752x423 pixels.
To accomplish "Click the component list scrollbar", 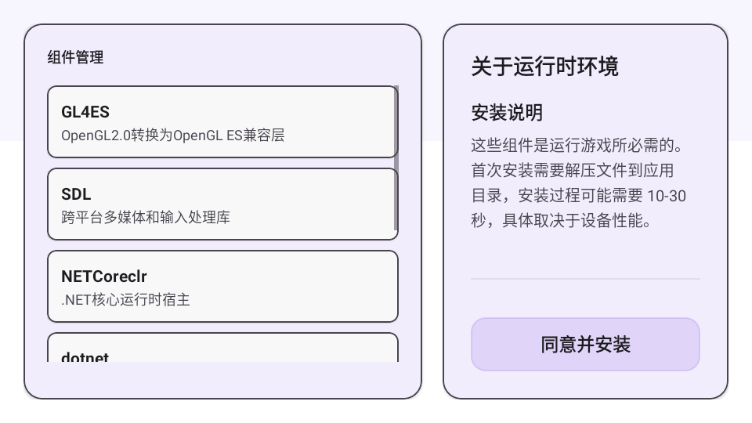I will 397,160.
